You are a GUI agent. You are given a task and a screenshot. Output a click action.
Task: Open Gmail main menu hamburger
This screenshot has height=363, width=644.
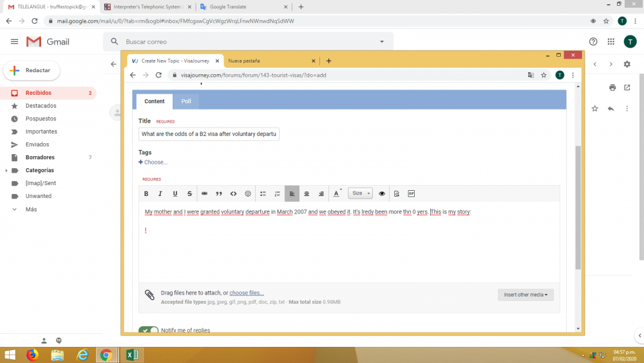(x=14, y=41)
